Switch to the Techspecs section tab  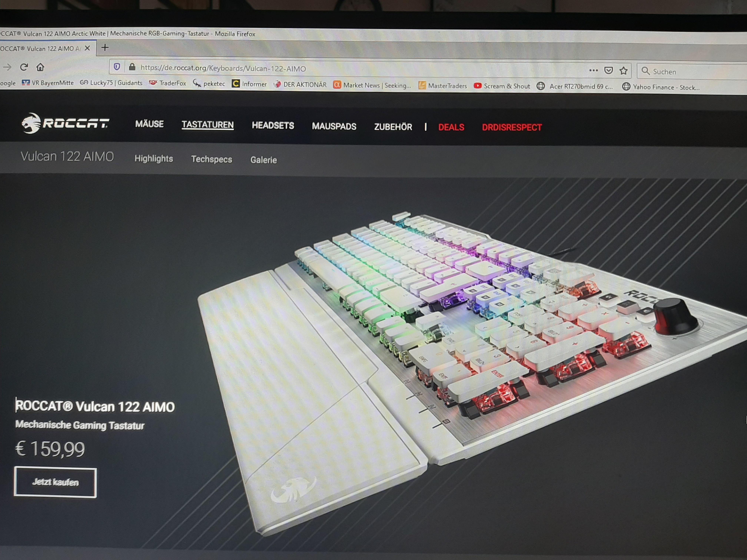pyautogui.click(x=211, y=159)
